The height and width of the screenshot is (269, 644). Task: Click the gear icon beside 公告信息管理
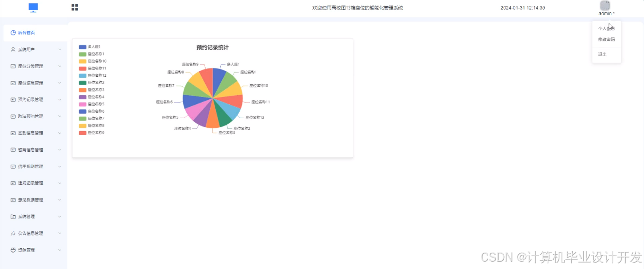tap(13, 233)
